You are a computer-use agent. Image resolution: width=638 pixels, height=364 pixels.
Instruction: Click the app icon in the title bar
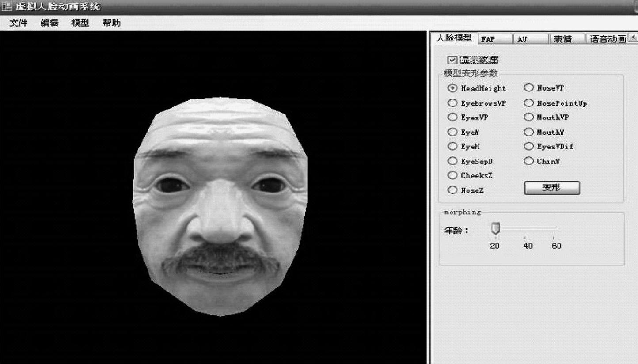pos(7,7)
